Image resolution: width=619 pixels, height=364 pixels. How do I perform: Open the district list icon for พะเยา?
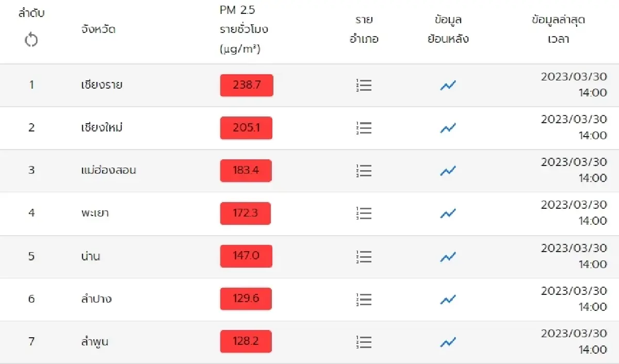click(364, 213)
